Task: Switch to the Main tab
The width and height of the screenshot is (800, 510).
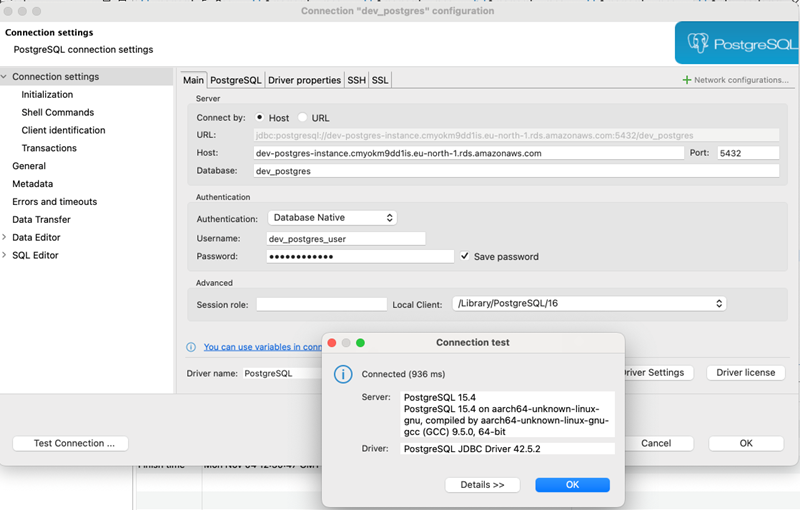Action: [193, 80]
